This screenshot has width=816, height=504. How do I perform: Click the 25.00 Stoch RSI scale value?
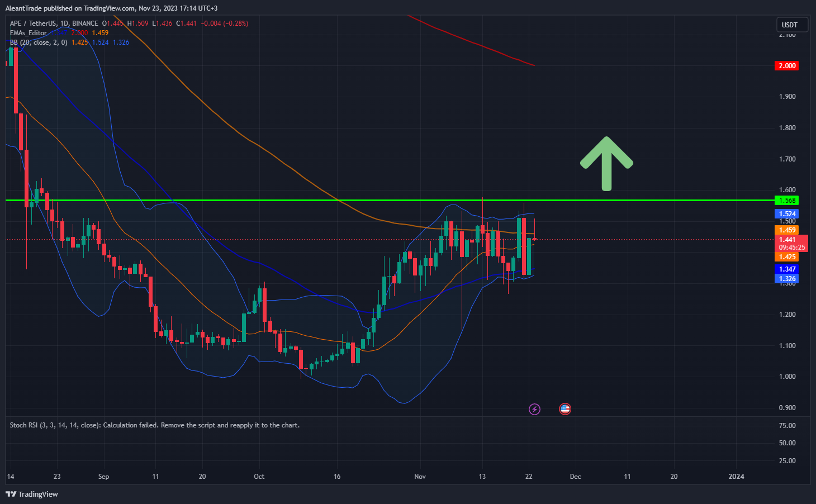click(x=787, y=461)
